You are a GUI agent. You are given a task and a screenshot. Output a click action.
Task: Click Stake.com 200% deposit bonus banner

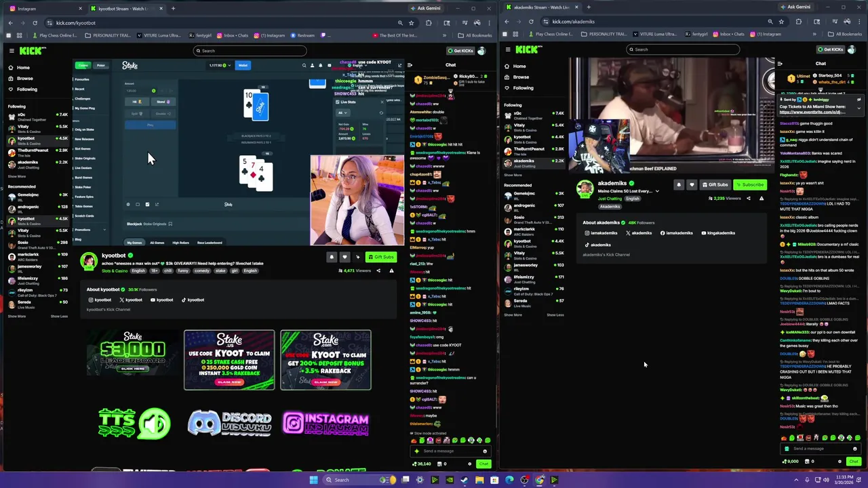coord(325,360)
